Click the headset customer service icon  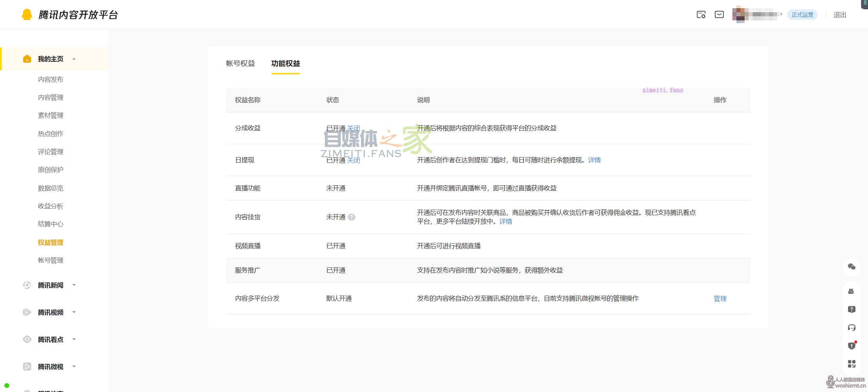tap(851, 328)
